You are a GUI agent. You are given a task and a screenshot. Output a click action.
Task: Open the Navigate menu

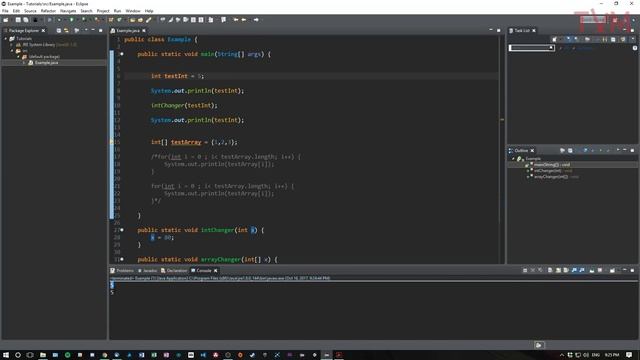point(68,11)
